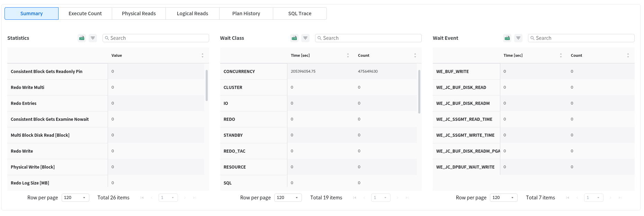Export Statistics table as CSV
This screenshot has width=644, height=216.
(82, 38)
